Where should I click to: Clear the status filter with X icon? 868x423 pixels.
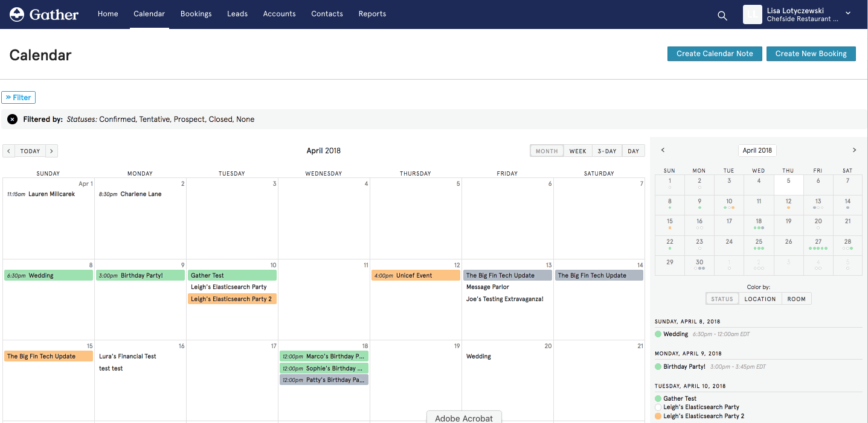(x=12, y=119)
